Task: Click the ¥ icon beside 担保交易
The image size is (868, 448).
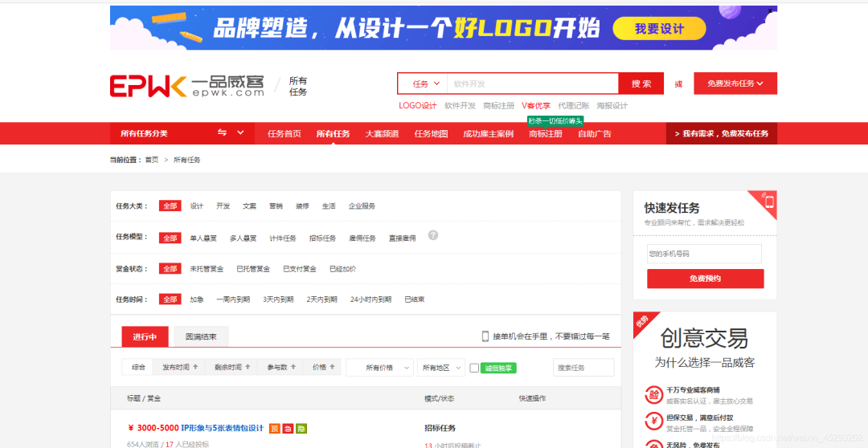Action: pyautogui.click(x=653, y=422)
